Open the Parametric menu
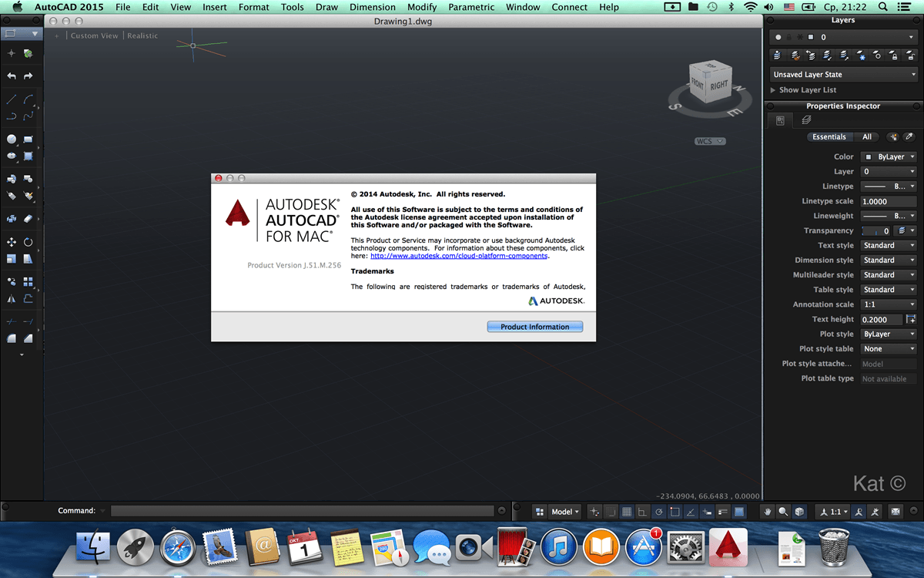 [x=471, y=7]
